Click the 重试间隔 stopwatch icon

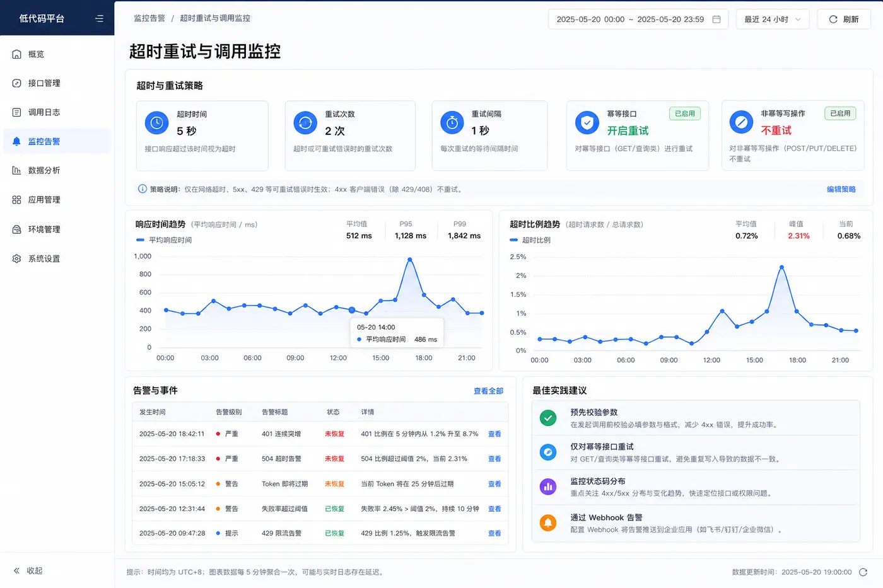tap(452, 123)
